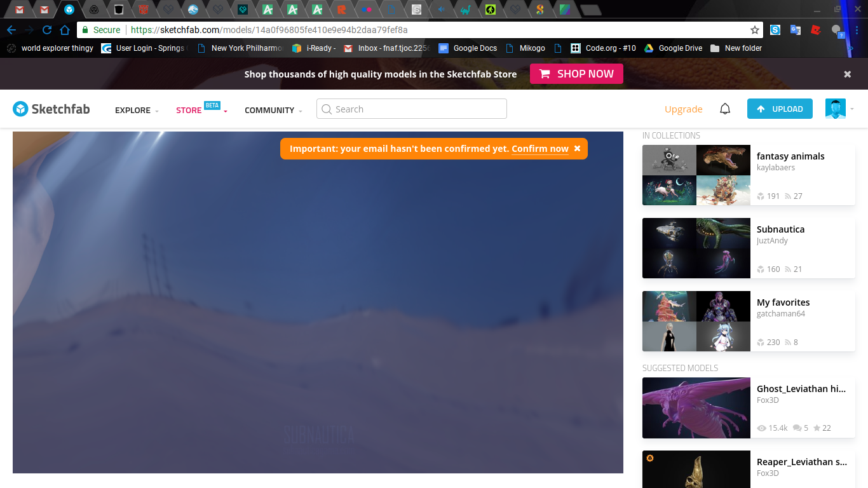Click the address bar URL
Screen dimensions: 868x488
click(269, 30)
